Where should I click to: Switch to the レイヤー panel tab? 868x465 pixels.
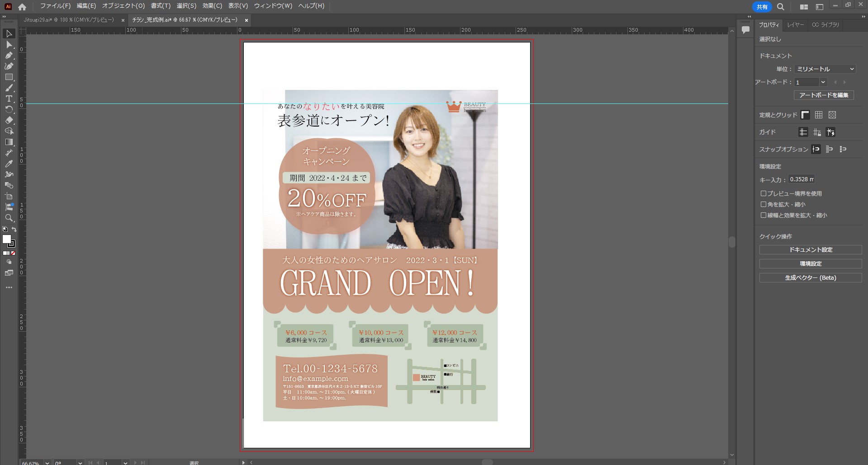click(795, 25)
